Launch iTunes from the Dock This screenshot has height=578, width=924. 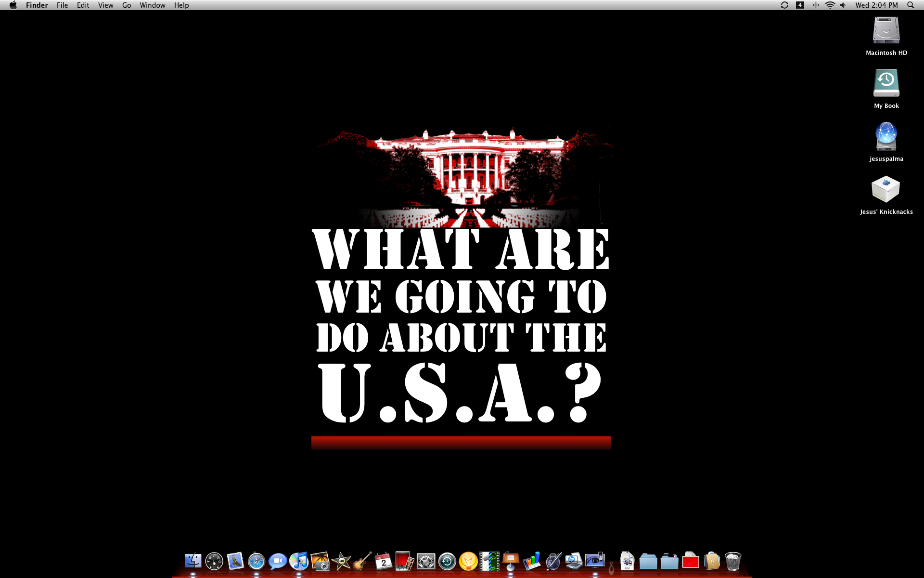(x=299, y=561)
